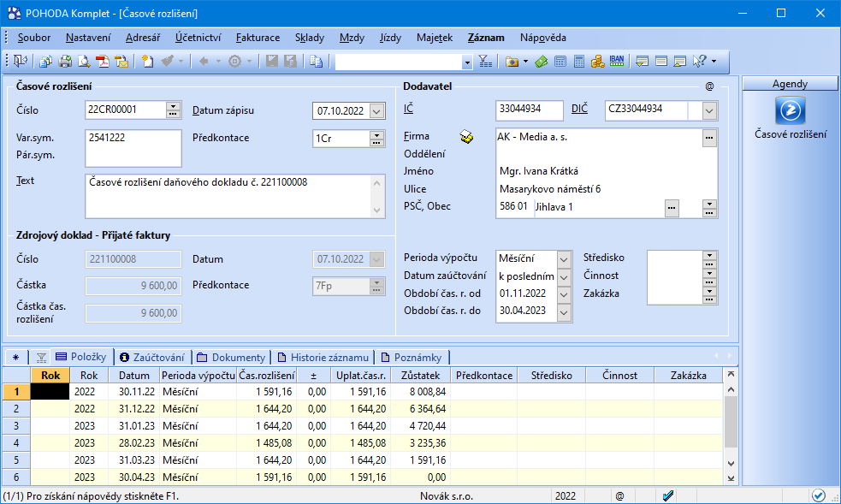The height and width of the screenshot is (504, 841).
Task: Switch to the Historie záznamu tab
Action: click(323, 357)
